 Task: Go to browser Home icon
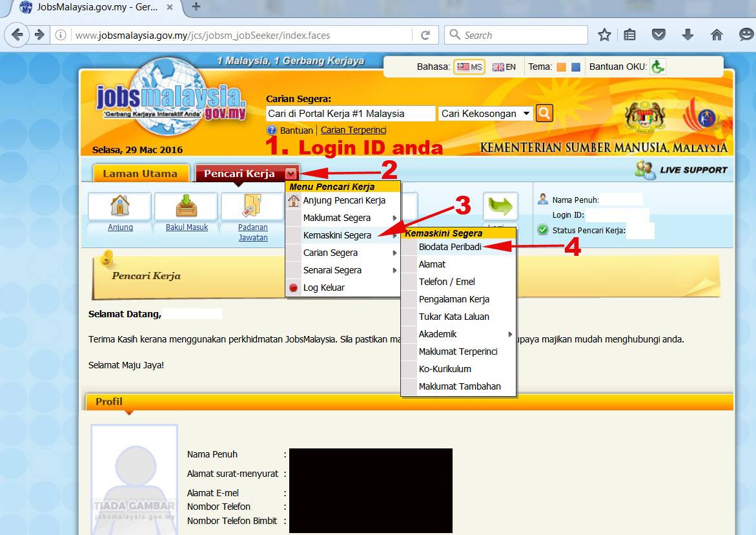click(717, 35)
